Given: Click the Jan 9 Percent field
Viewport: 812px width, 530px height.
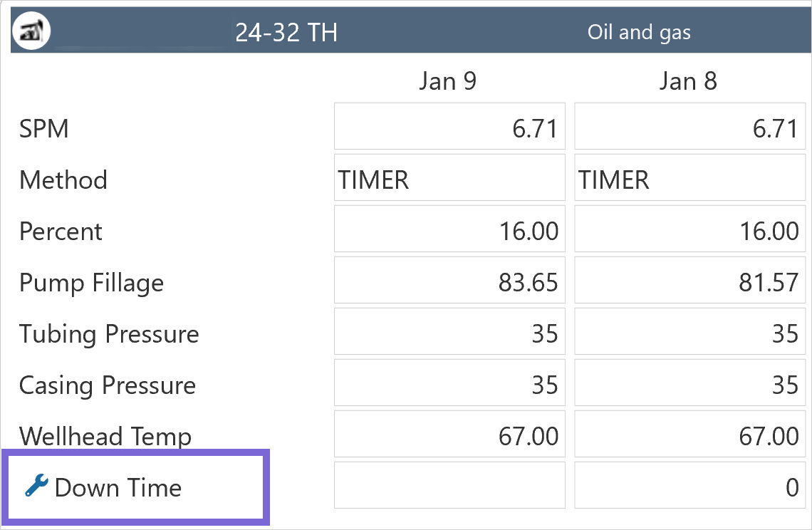Looking at the screenshot, I should [449, 232].
